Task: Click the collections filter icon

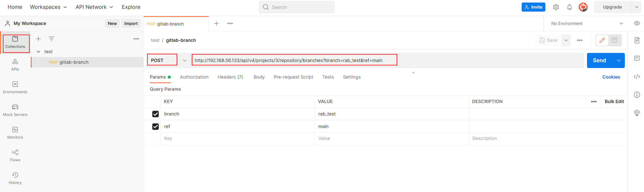Action: tap(51, 39)
